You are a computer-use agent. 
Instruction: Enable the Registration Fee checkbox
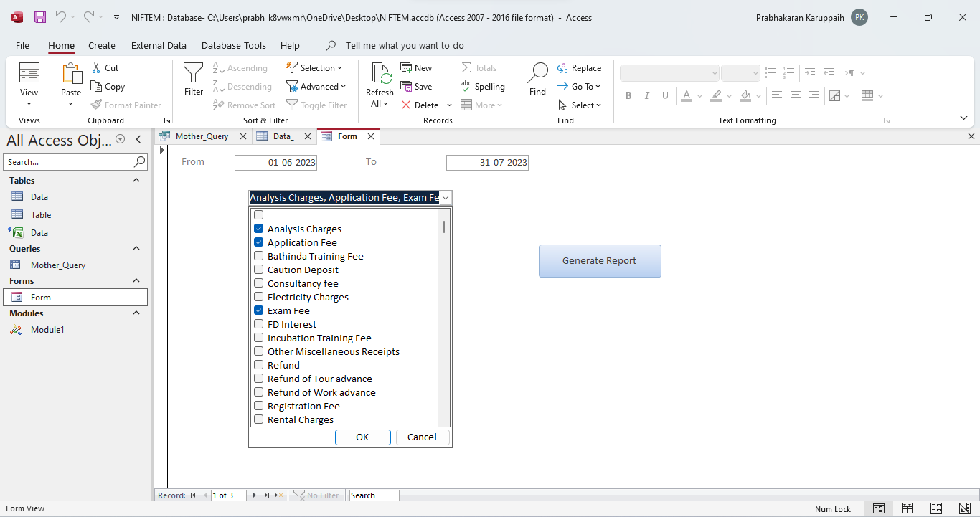258,406
